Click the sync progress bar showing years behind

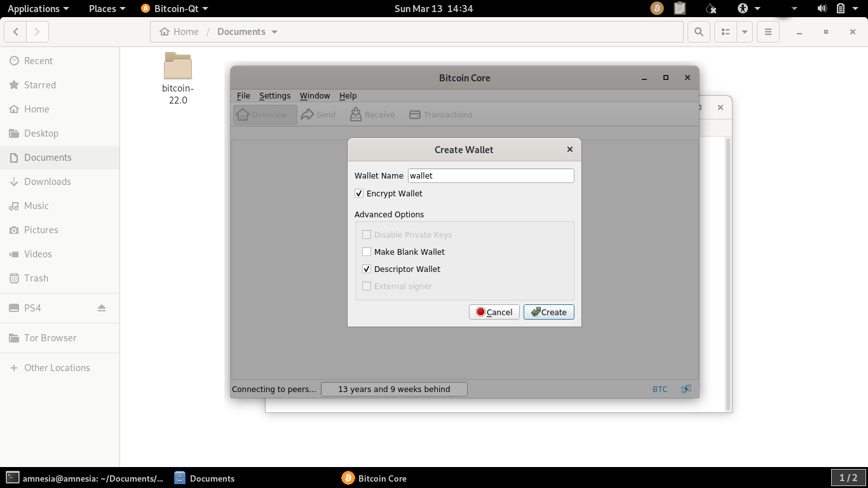click(x=394, y=389)
